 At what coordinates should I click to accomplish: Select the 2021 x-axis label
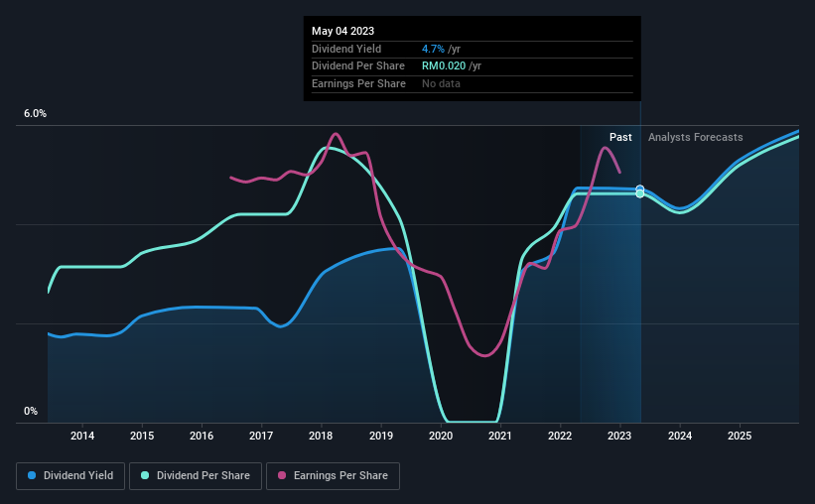500,436
